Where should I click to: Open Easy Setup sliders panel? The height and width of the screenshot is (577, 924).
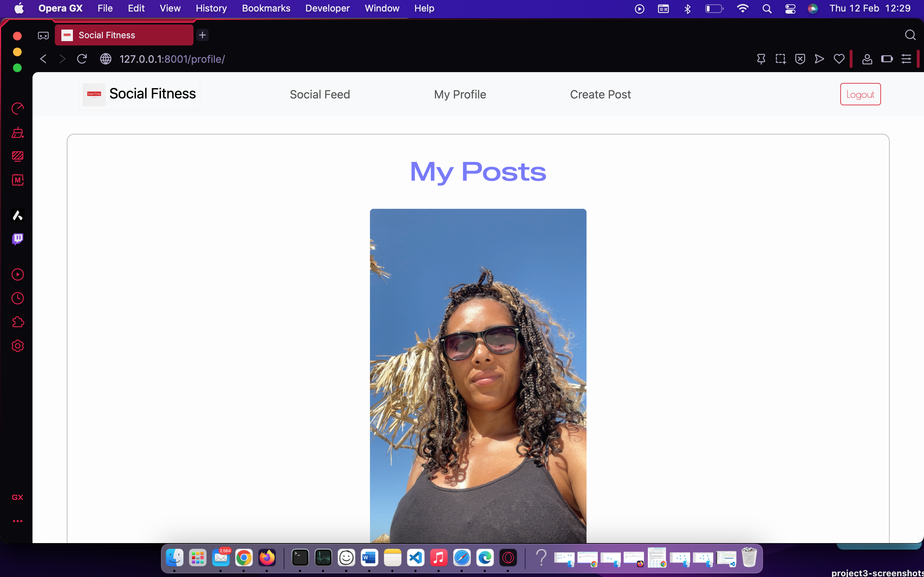tap(906, 59)
